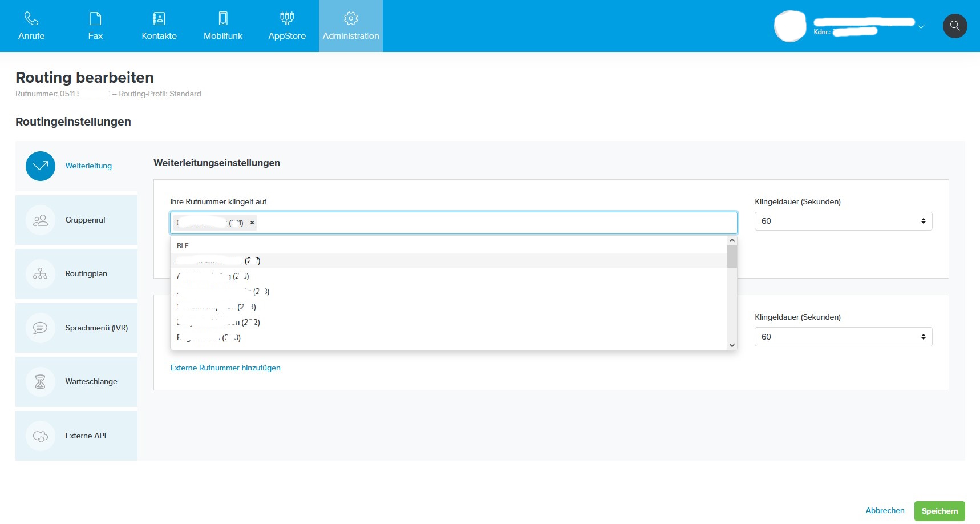Open the Fax section icon
This screenshot has height=524, width=980.
95,19
